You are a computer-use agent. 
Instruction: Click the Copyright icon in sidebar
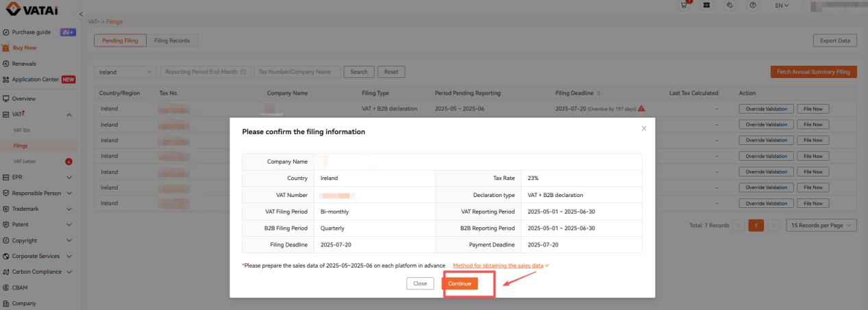pos(6,240)
